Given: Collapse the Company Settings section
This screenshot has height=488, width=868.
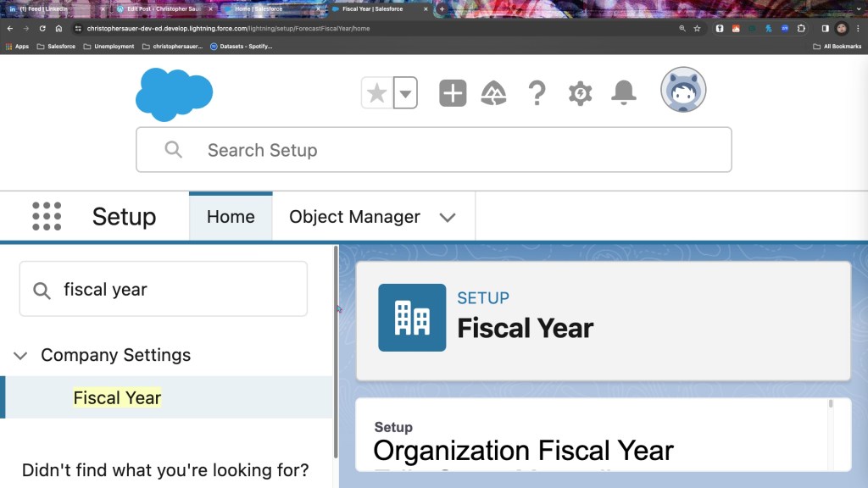Looking at the screenshot, I should tap(21, 355).
